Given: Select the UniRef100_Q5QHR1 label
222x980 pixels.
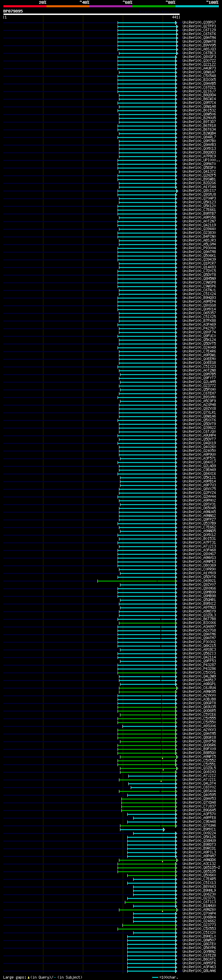Looking at the screenshot, I should [x=199, y=600].
